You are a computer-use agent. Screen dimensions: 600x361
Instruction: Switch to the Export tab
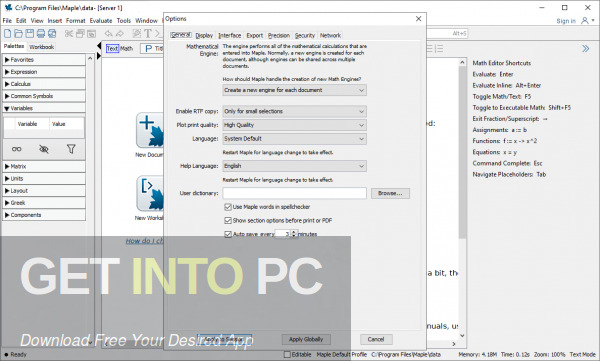(254, 35)
